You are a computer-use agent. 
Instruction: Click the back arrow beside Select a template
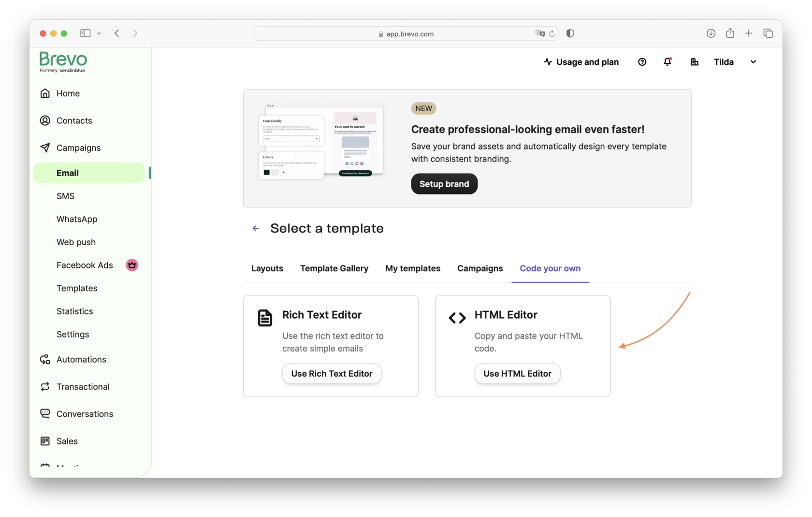tap(256, 228)
